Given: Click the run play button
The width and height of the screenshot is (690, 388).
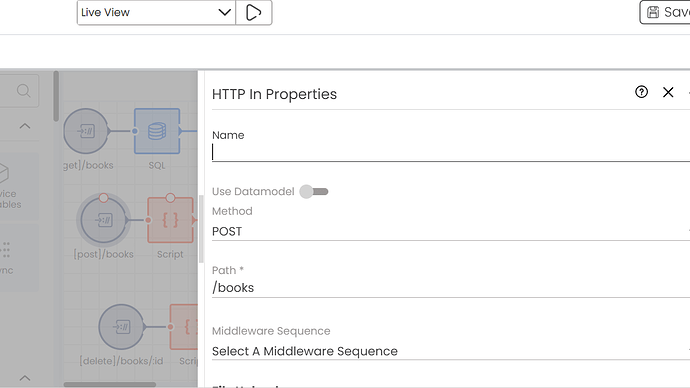Looking at the screenshot, I should pyautogui.click(x=253, y=12).
